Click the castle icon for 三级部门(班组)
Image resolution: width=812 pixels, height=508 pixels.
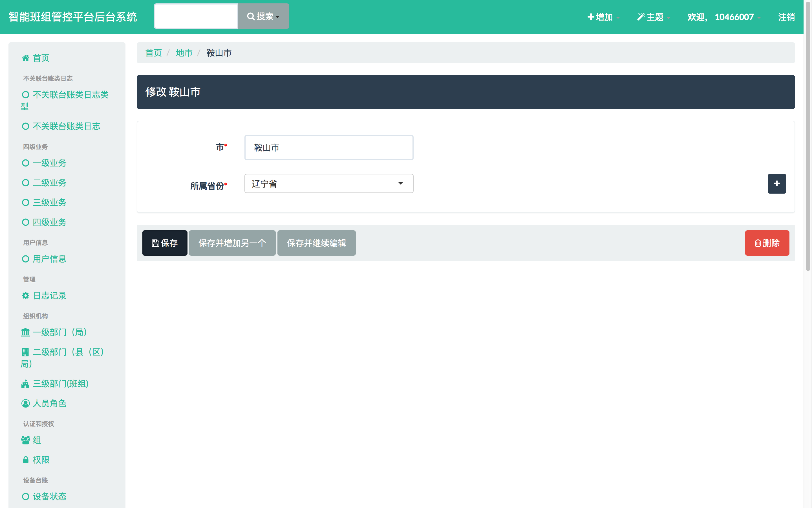(x=25, y=384)
